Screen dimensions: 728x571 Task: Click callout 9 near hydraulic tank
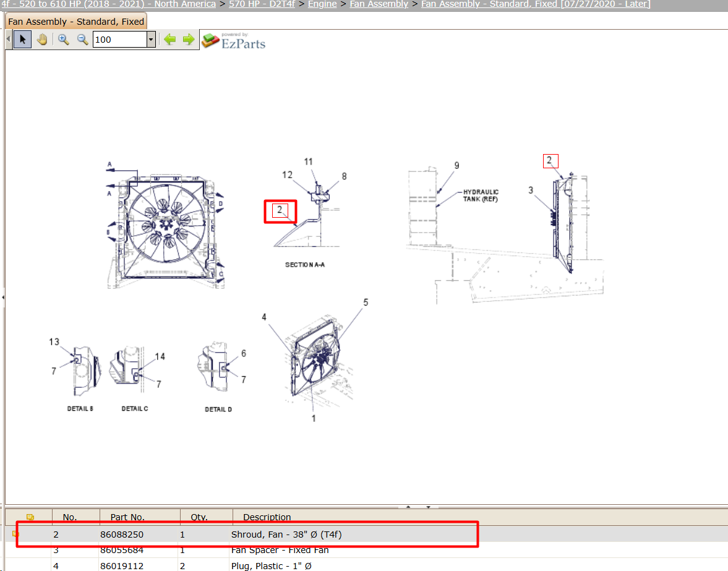[x=457, y=166]
